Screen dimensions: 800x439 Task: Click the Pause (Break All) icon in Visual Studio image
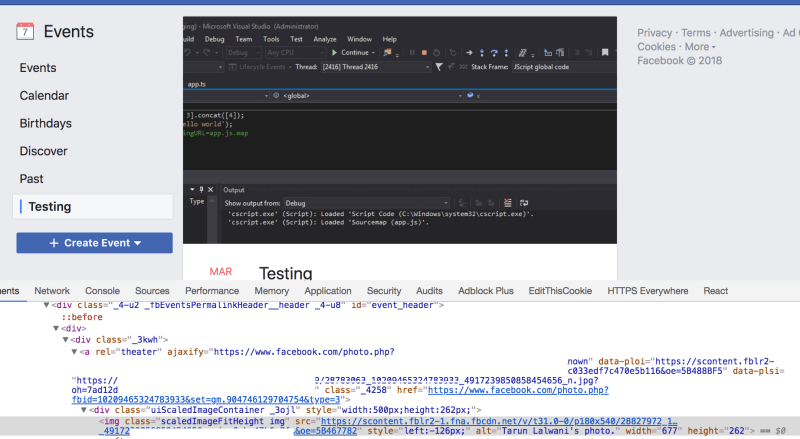click(x=412, y=53)
